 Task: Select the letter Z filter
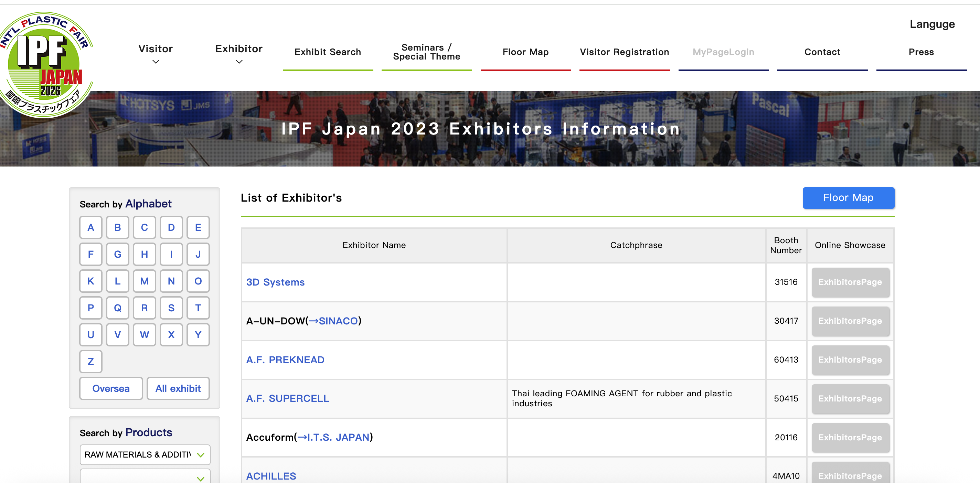point(90,361)
